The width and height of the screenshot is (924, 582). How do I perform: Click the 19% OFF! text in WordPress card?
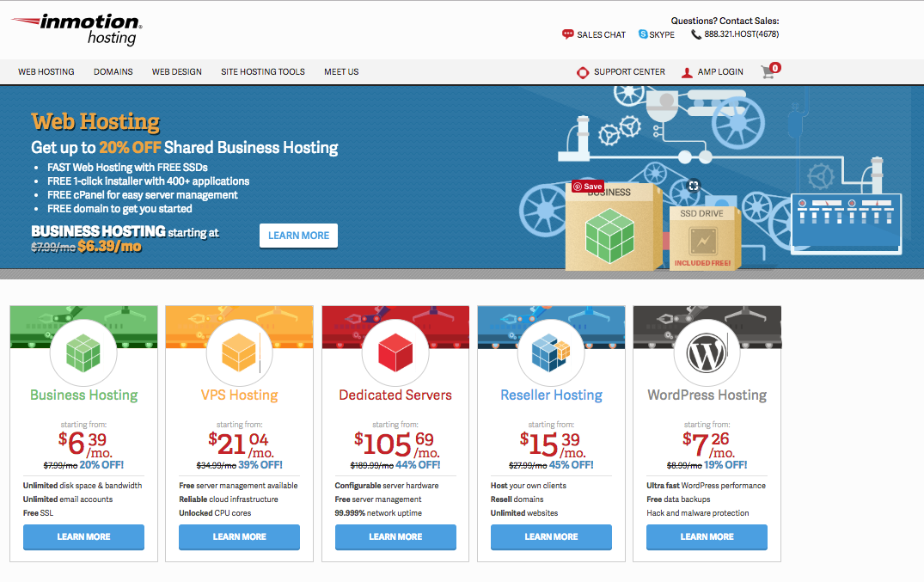725,465
